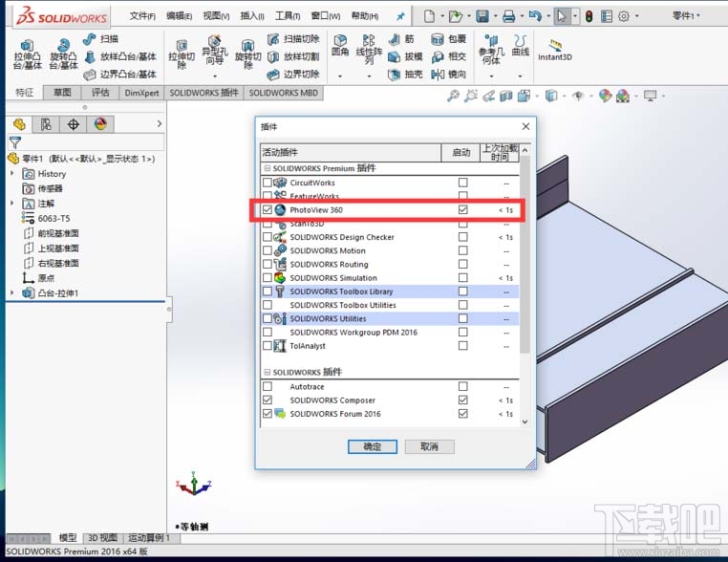Expand the FeatureManager panel tabs arrow
The width and height of the screenshot is (728, 562).
[160, 123]
